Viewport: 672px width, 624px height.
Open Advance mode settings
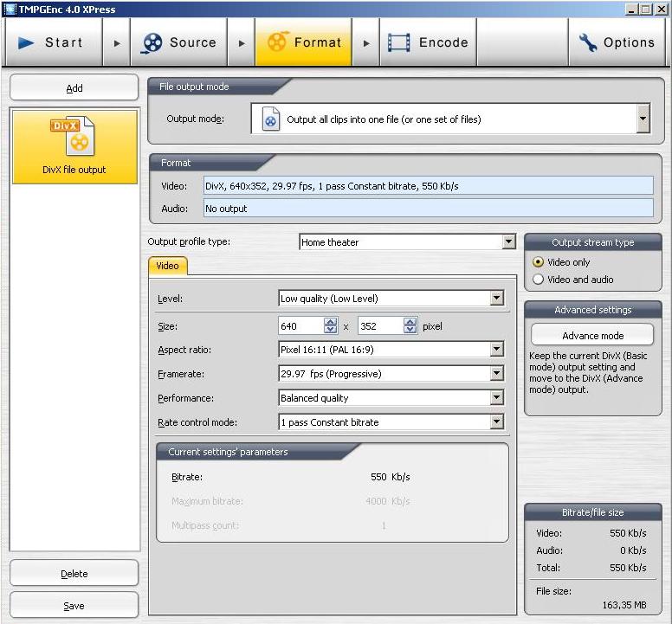592,335
